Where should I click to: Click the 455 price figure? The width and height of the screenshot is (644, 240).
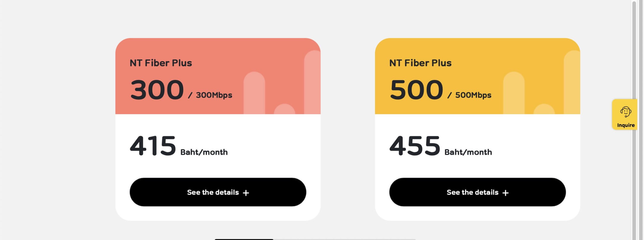pos(415,146)
